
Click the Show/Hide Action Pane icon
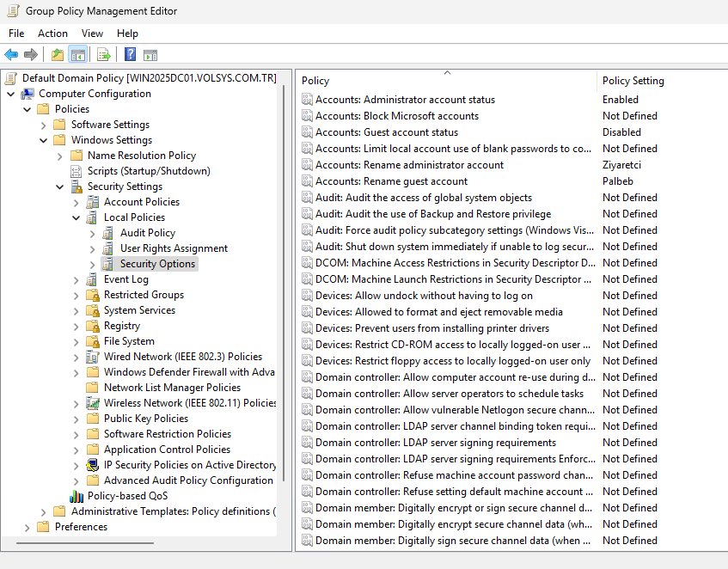pyautogui.click(x=150, y=55)
